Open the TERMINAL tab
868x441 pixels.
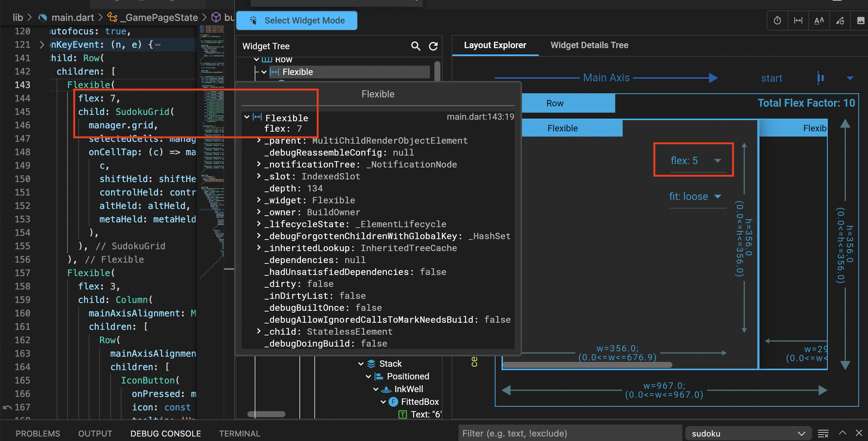pos(239,433)
